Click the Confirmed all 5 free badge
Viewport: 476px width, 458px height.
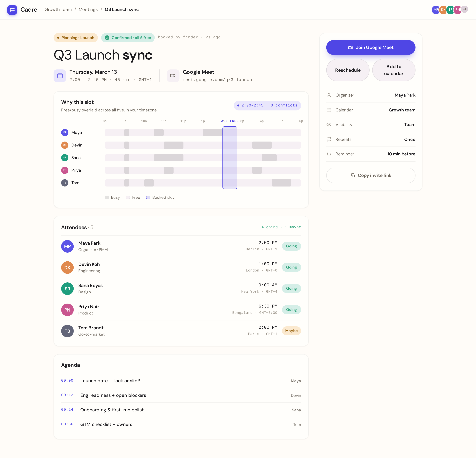128,38
